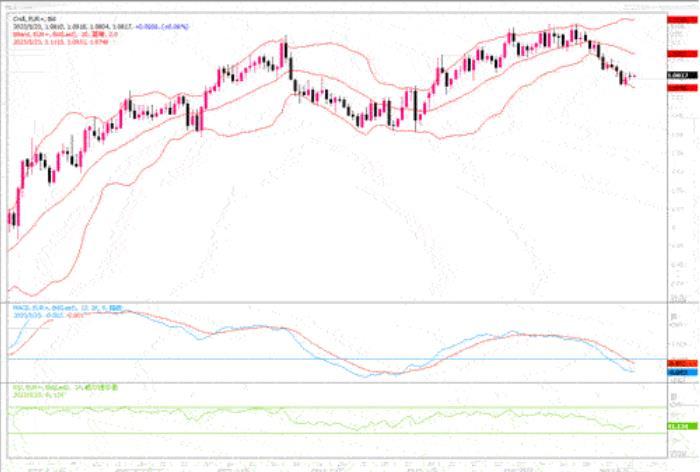The image size is (700, 472).
Task: Click the red Bollinger band values line
Action: 60,42
